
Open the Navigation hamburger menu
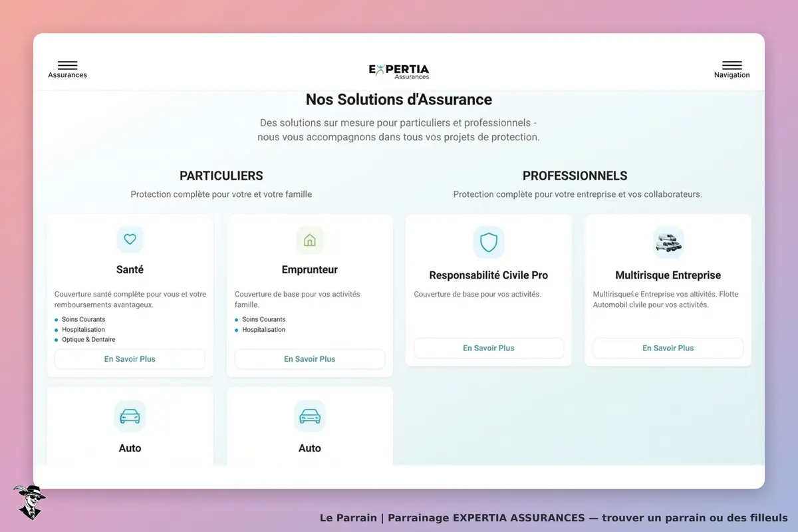(731, 65)
